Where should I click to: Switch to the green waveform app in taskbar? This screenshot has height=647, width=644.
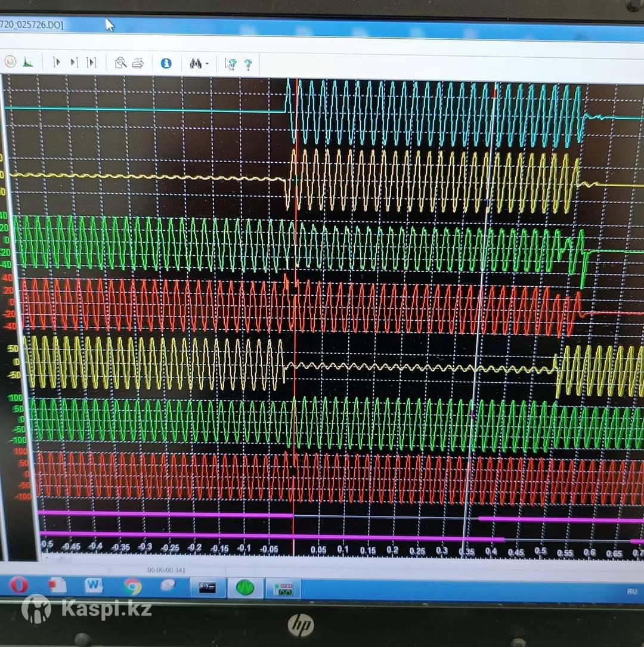(244, 587)
